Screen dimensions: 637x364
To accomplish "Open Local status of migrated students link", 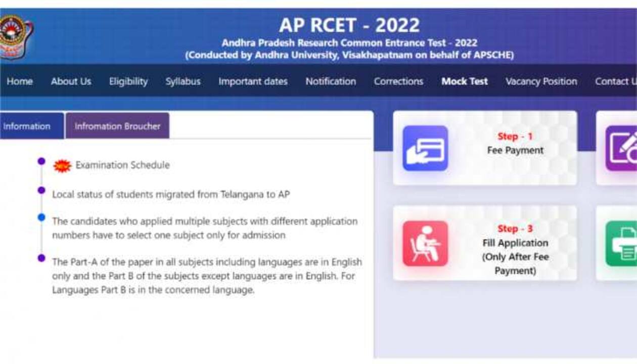I will pos(171,195).
